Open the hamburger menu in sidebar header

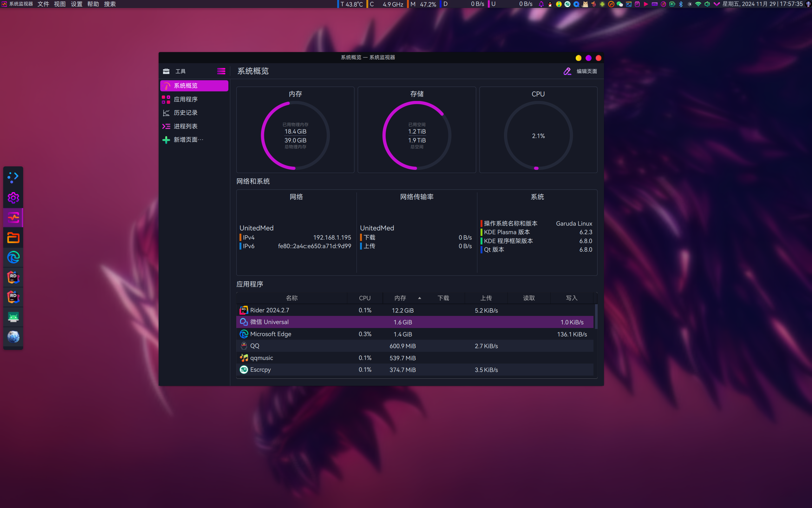pos(221,71)
